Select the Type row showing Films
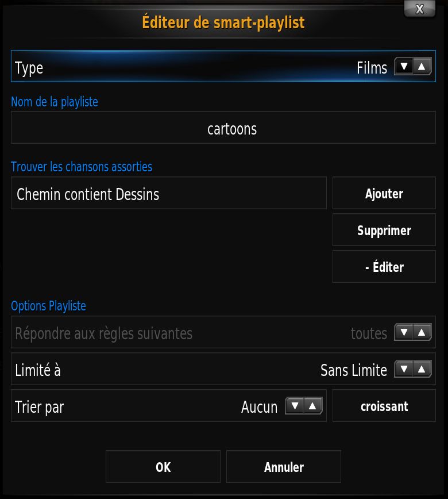The image size is (448, 499). [223, 66]
